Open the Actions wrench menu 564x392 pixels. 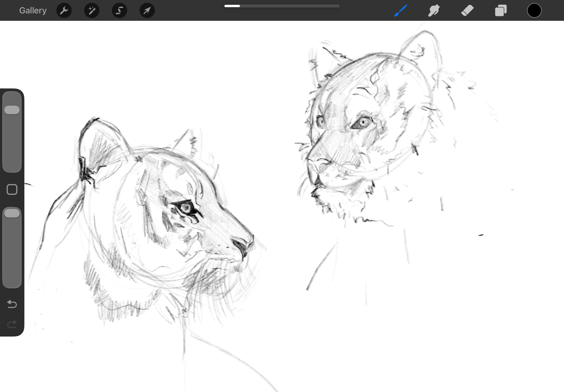point(64,11)
